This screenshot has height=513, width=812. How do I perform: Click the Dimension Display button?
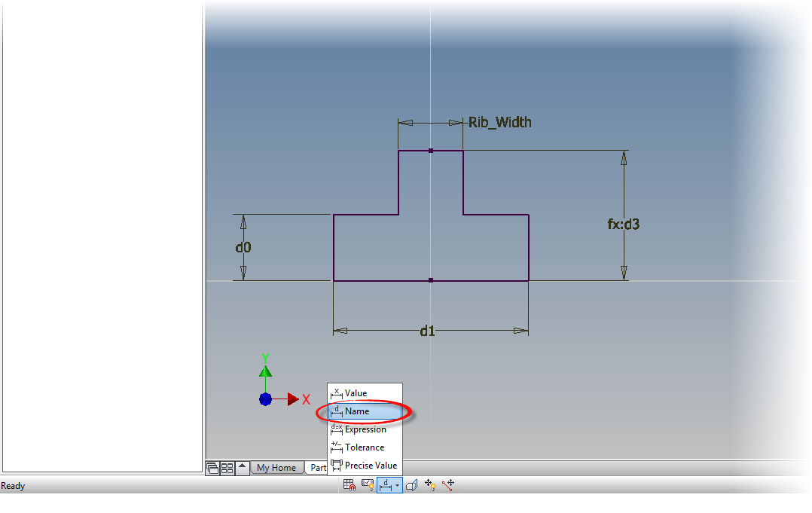pyautogui.click(x=386, y=485)
